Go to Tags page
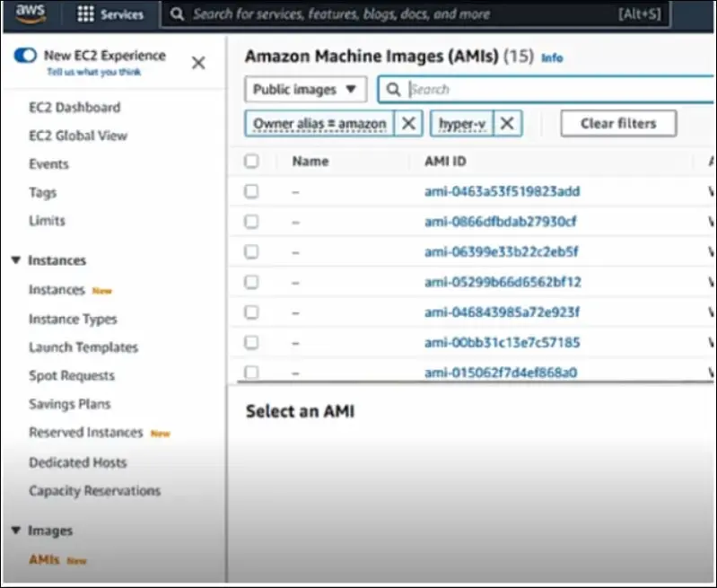 click(42, 193)
